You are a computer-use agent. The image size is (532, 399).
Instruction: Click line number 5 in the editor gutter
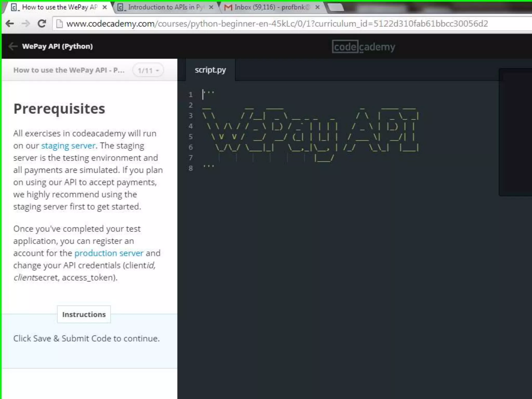click(x=191, y=137)
